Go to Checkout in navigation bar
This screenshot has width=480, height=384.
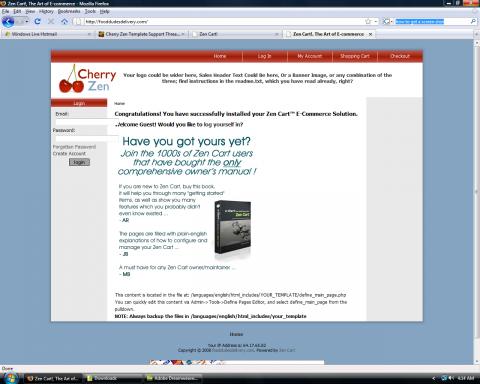[400, 56]
